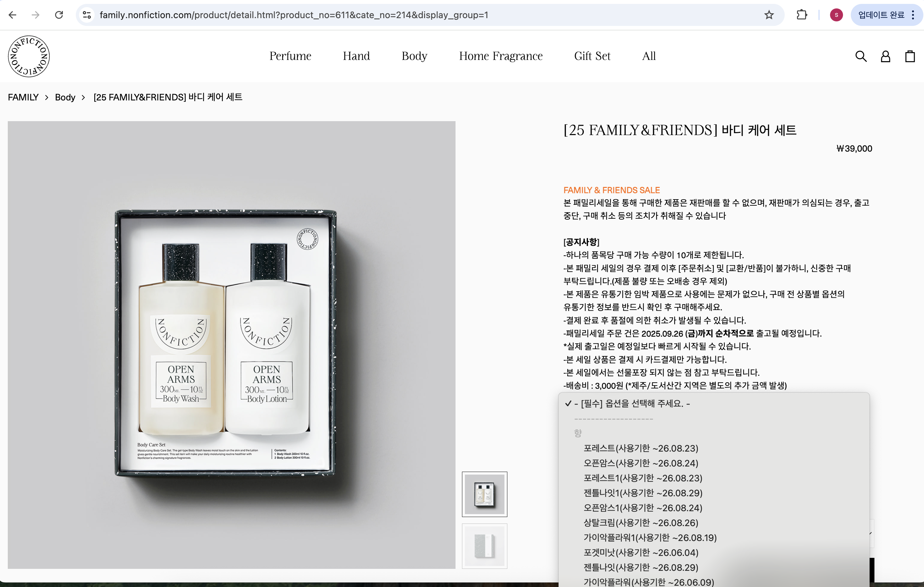924x587 pixels.
Task: Open the browser extensions puzzle icon
Action: pyautogui.click(x=802, y=15)
